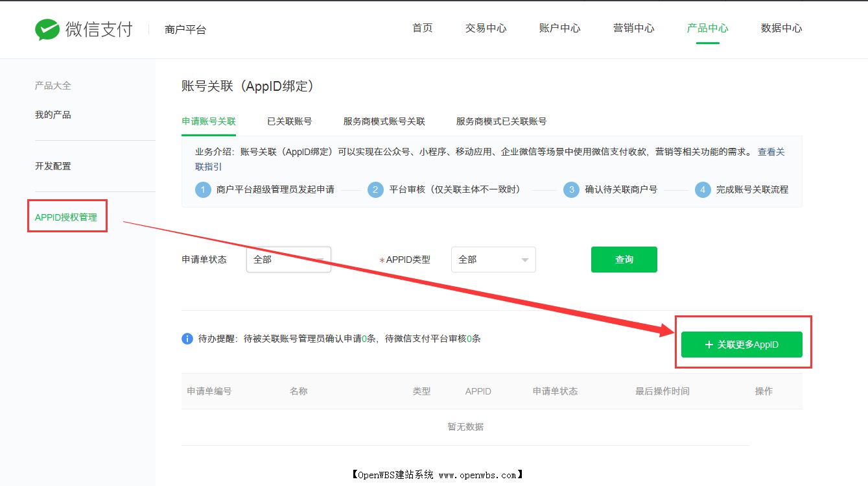Open the 交易中心 menu item

[x=485, y=28]
